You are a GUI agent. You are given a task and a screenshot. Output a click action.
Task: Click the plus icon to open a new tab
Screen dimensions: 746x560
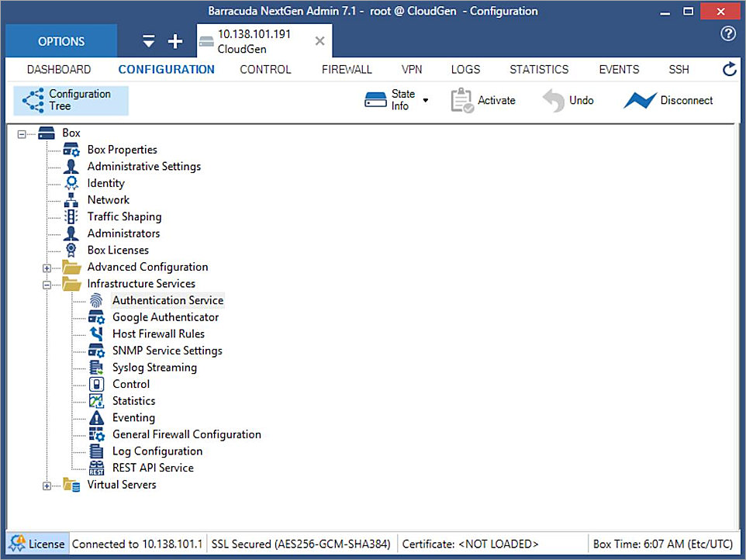pyautogui.click(x=174, y=41)
